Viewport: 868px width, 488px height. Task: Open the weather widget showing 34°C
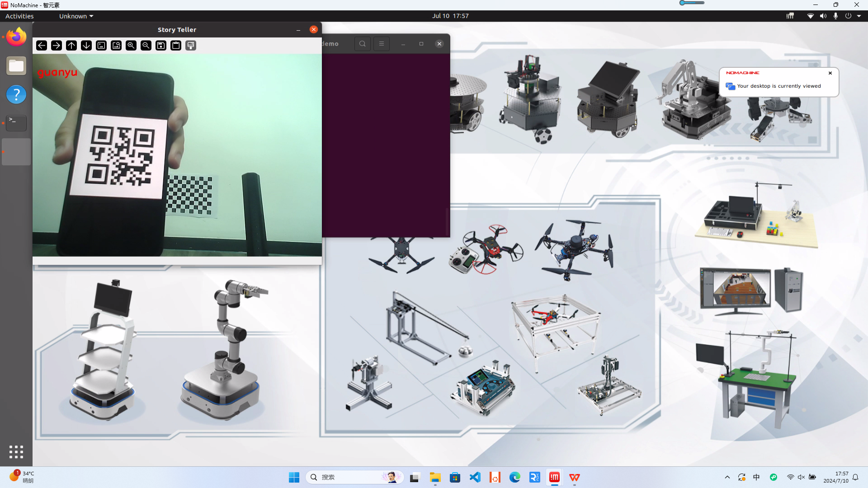pyautogui.click(x=22, y=477)
